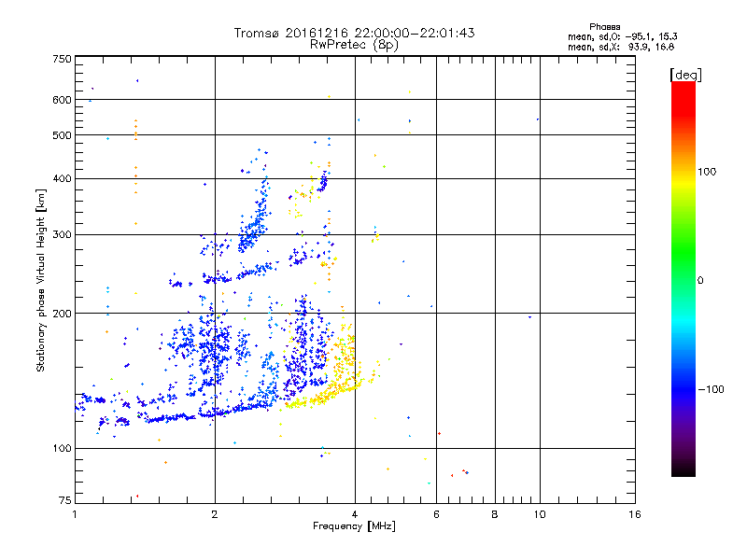The height and width of the screenshot is (560, 747).
Task: Click the x-axis tick label '1'
Action: point(75,514)
